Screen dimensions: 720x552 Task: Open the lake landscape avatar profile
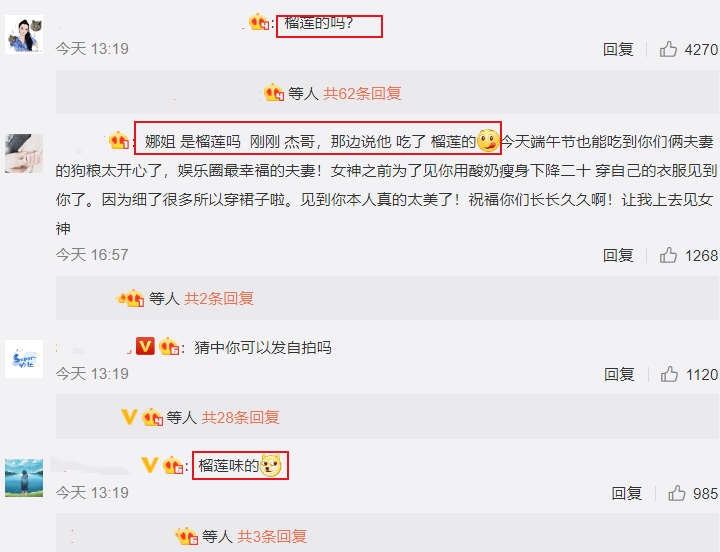click(24, 478)
